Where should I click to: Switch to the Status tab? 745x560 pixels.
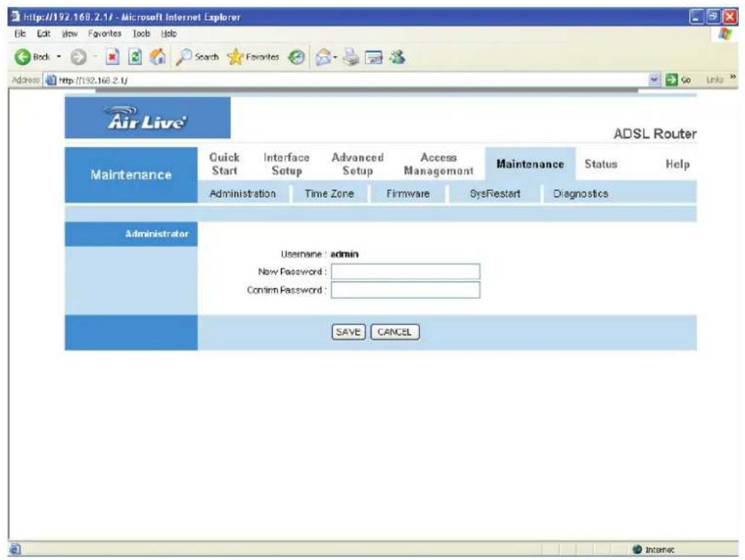click(601, 164)
